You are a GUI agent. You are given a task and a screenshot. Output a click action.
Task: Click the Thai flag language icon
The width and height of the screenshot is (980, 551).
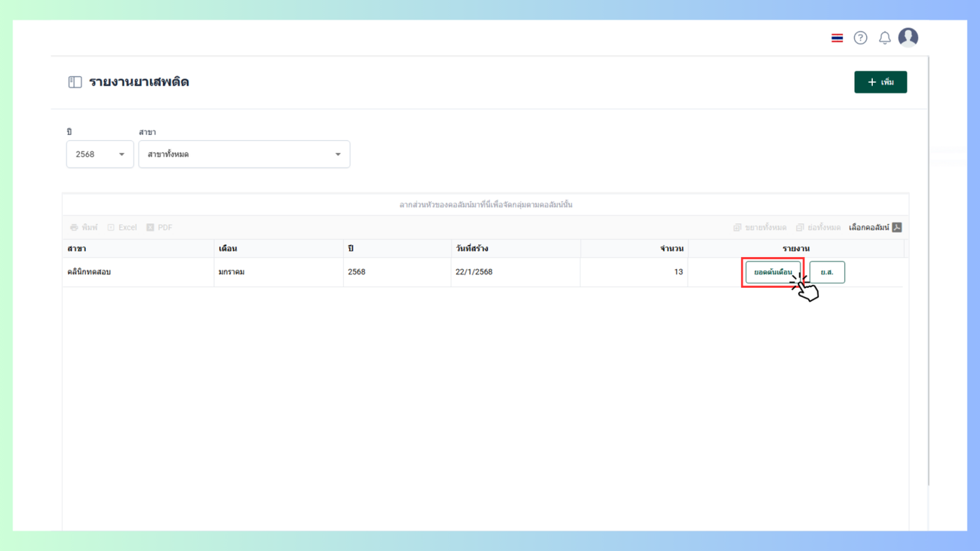click(837, 38)
